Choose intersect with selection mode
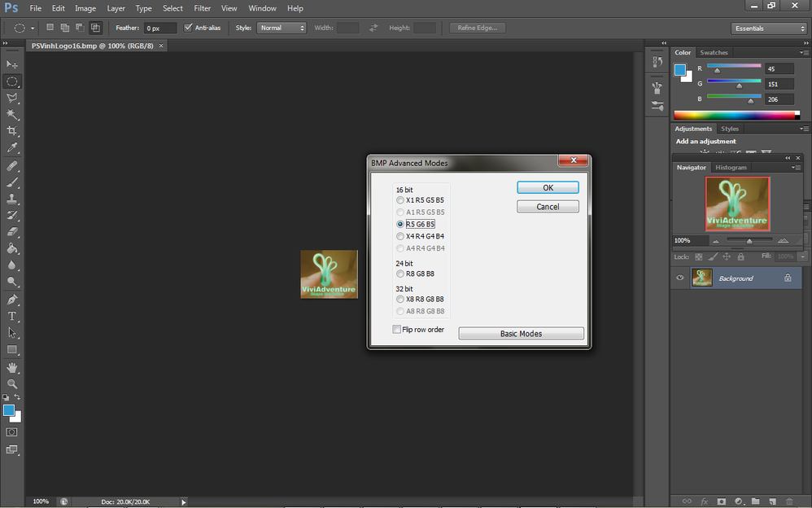Image resolution: width=812 pixels, height=508 pixels. 95,28
